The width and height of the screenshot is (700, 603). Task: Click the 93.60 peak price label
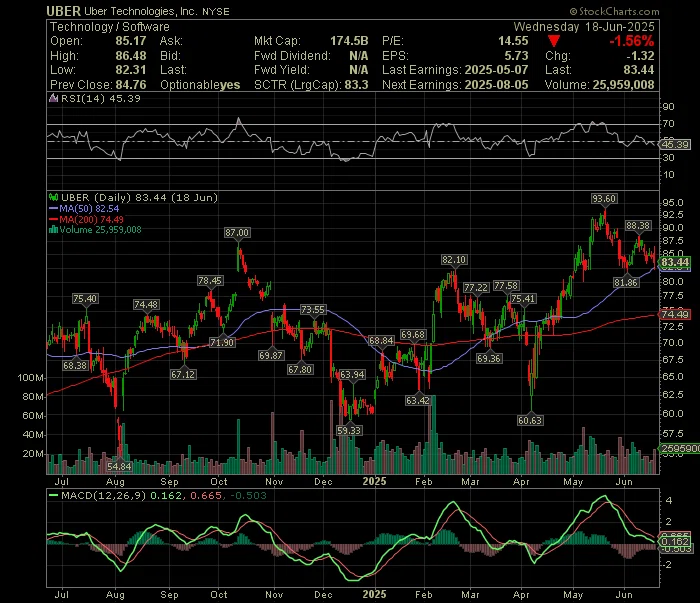click(604, 199)
